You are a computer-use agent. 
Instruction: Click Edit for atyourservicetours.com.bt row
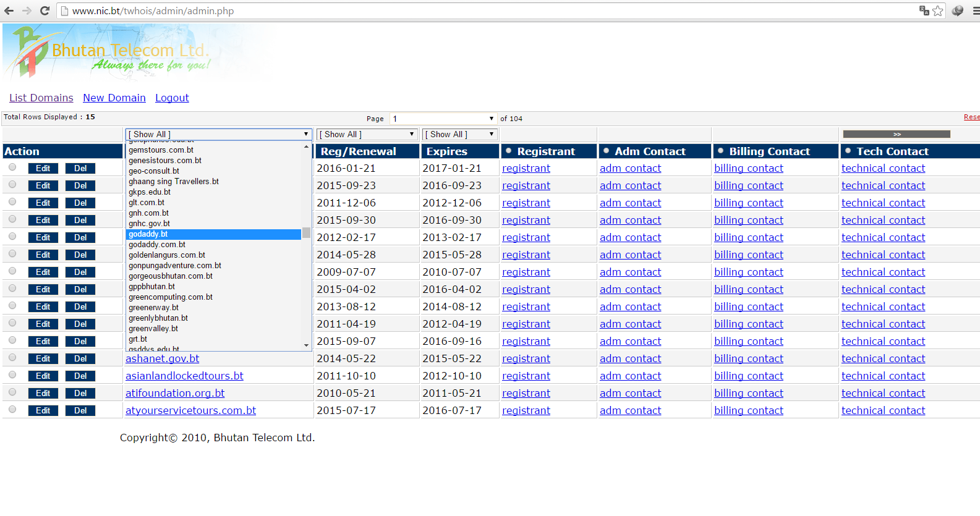(x=43, y=410)
